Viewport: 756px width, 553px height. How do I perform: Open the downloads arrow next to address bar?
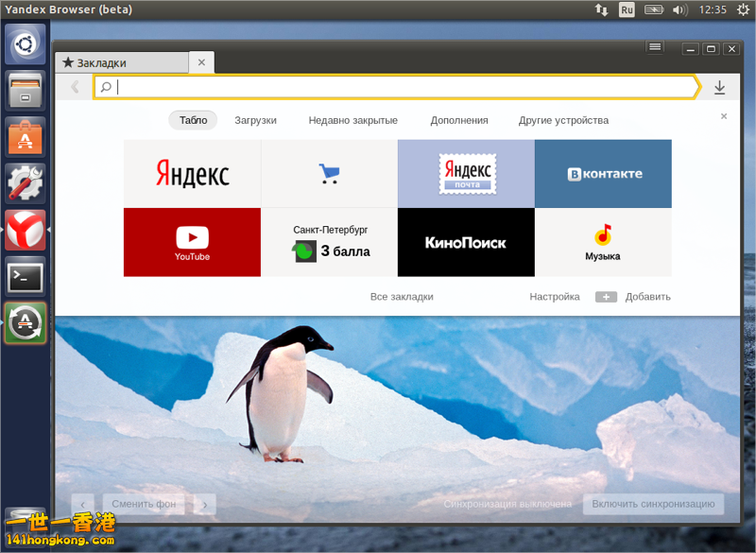point(720,86)
